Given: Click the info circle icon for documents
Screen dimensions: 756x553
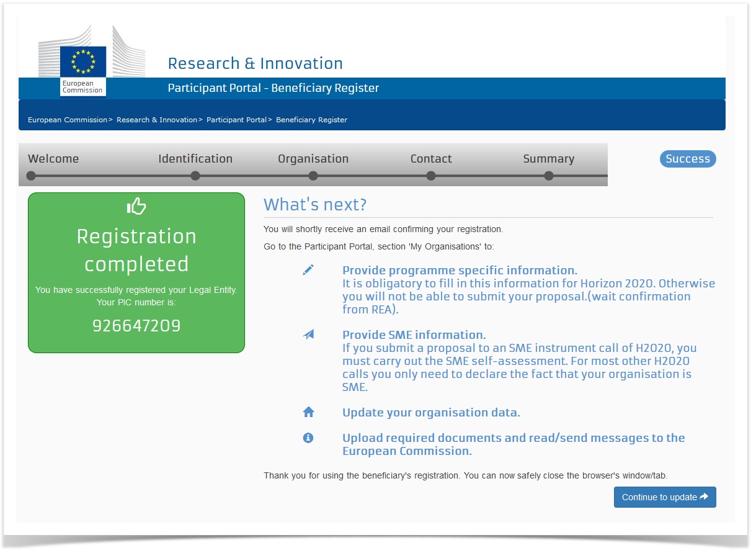Looking at the screenshot, I should pyautogui.click(x=308, y=438).
